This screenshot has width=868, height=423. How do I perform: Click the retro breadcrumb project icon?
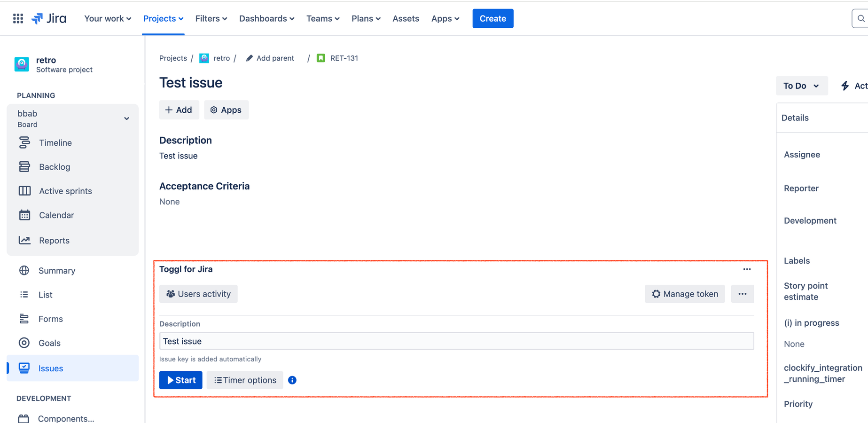204,58
